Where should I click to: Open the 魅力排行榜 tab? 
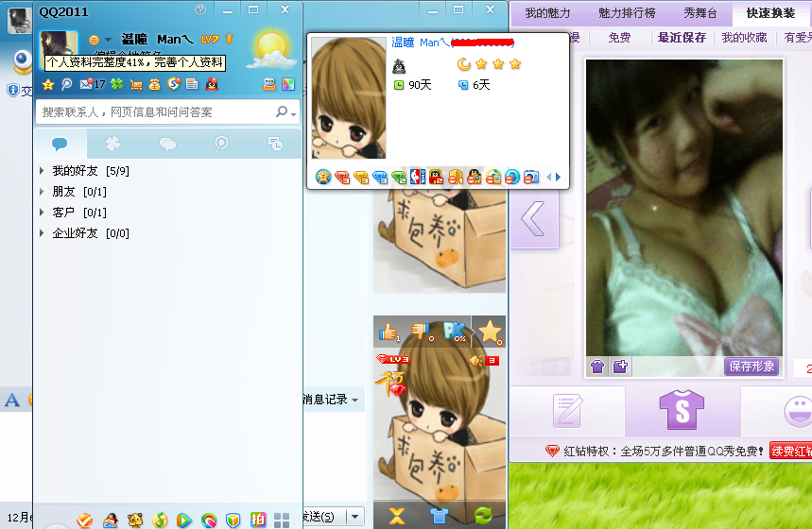point(627,13)
